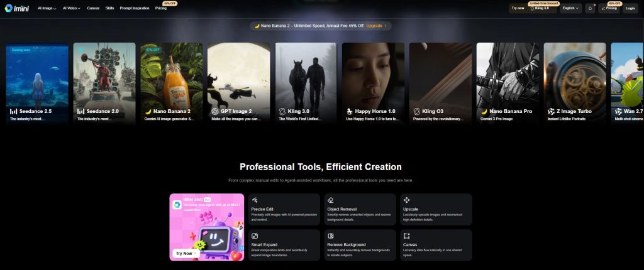644x270 pixels.
Task: Click the Happy Horse 1.0 horse icon
Action: [x=349, y=111]
